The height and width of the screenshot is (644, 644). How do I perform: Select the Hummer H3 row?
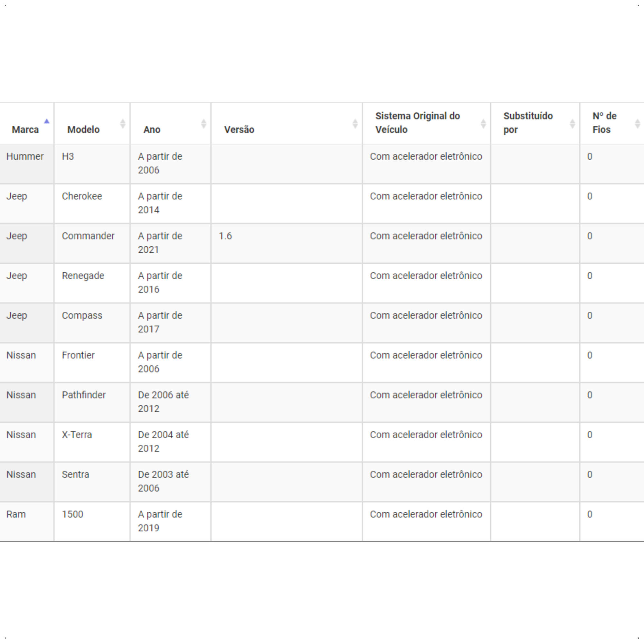322,164
